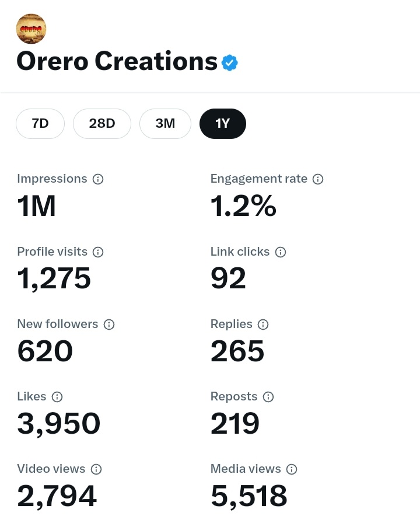Click the Orero Creations account name
The width and height of the screenshot is (420, 523).
click(117, 61)
